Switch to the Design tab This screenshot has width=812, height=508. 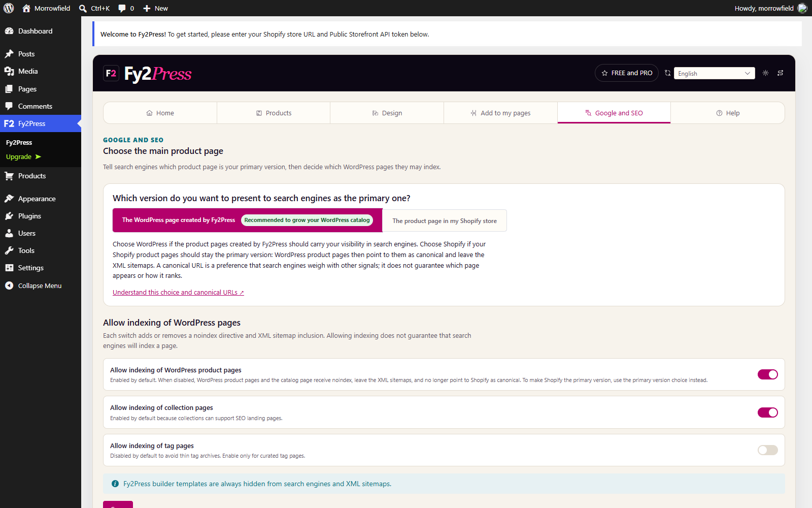coord(387,113)
